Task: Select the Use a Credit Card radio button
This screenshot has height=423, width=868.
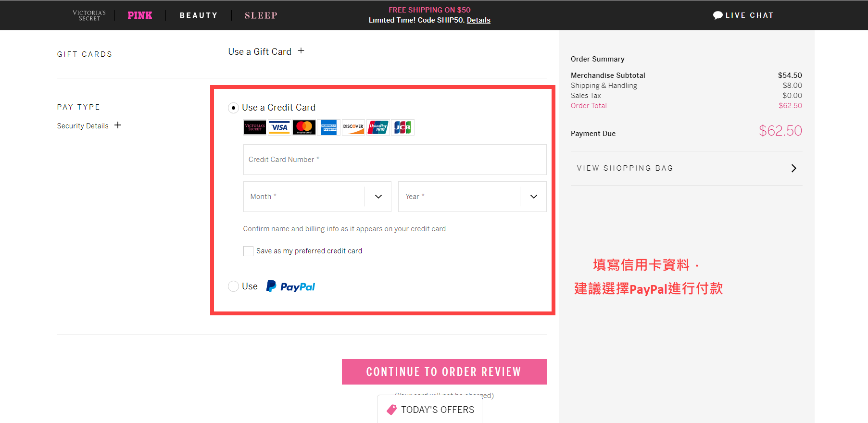Action: [x=233, y=108]
